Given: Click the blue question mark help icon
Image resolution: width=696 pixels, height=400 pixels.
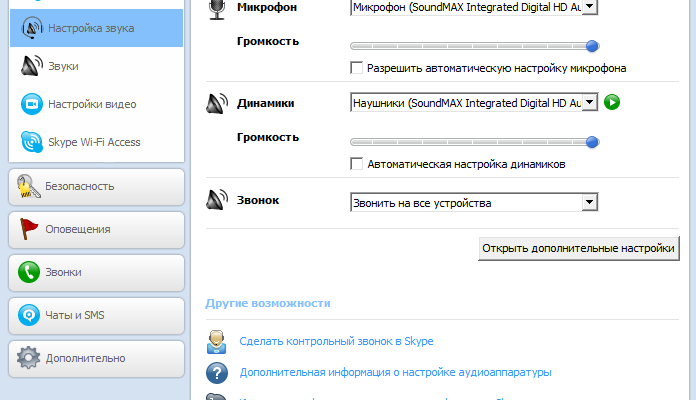Looking at the screenshot, I should click(x=217, y=373).
